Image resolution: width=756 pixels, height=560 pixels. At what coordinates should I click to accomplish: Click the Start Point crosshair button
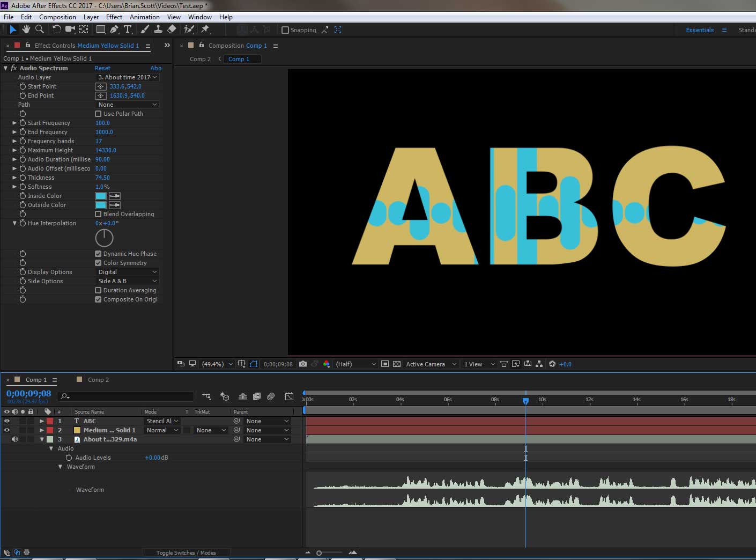100,86
